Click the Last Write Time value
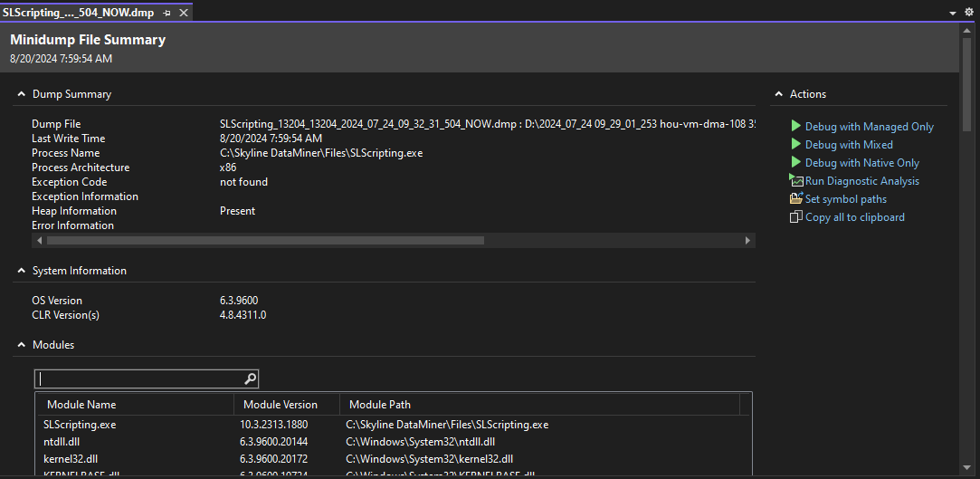 [x=271, y=139]
